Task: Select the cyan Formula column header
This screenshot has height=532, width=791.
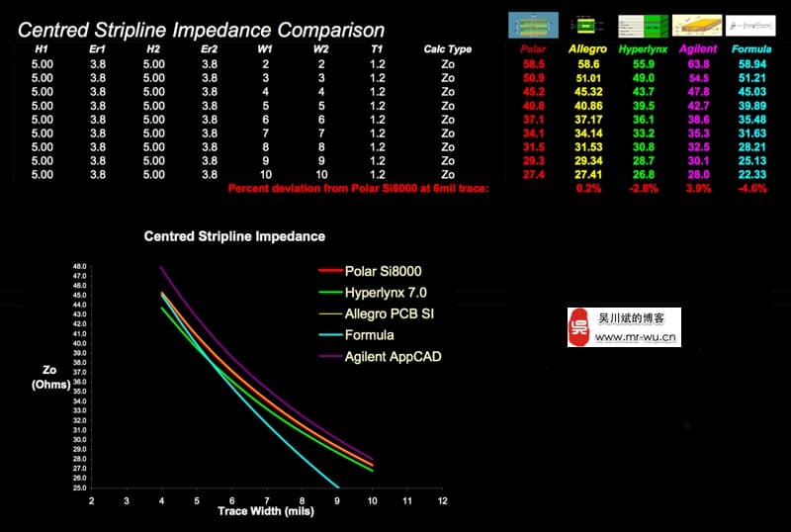Action: (x=751, y=49)
